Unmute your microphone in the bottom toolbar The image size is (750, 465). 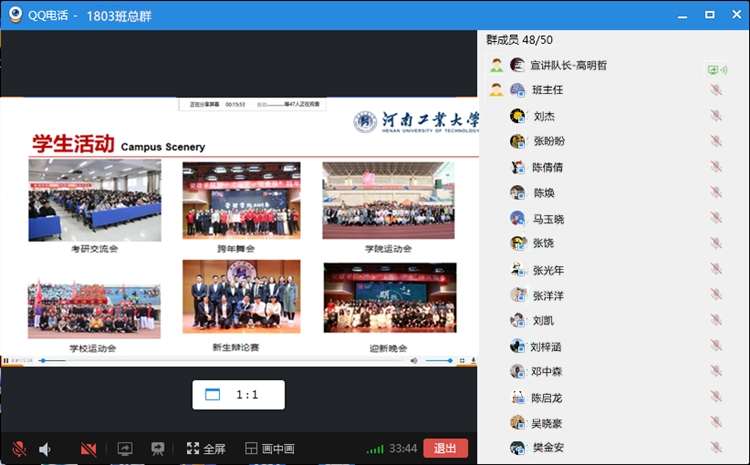tap(19, 449)
